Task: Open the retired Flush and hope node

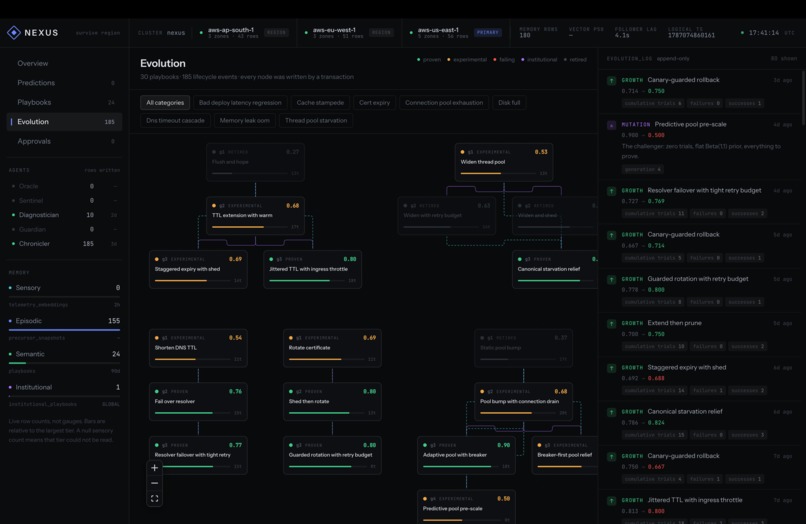Action: [x=255, y=162]
